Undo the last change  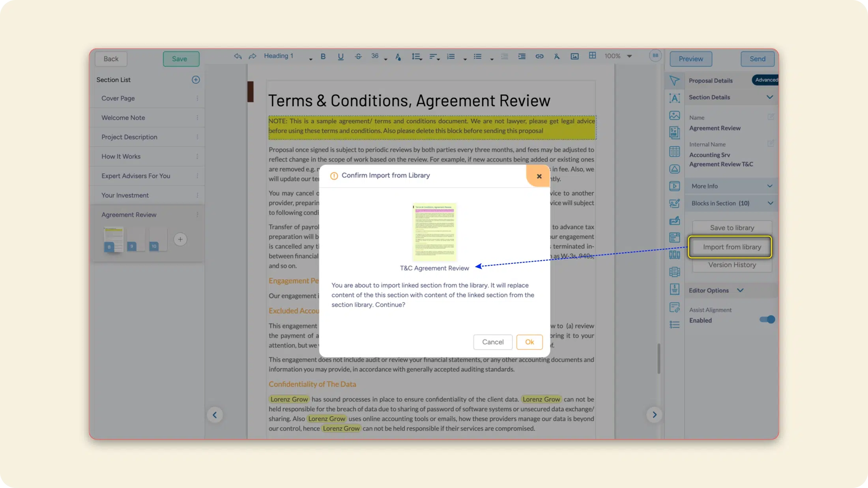point(238,56)
